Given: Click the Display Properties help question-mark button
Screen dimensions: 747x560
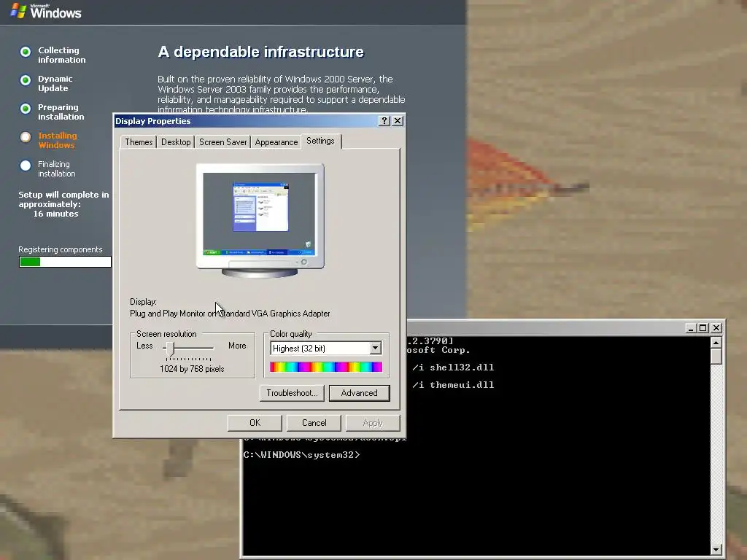Looking at the screenshot, I should [384, 121].
